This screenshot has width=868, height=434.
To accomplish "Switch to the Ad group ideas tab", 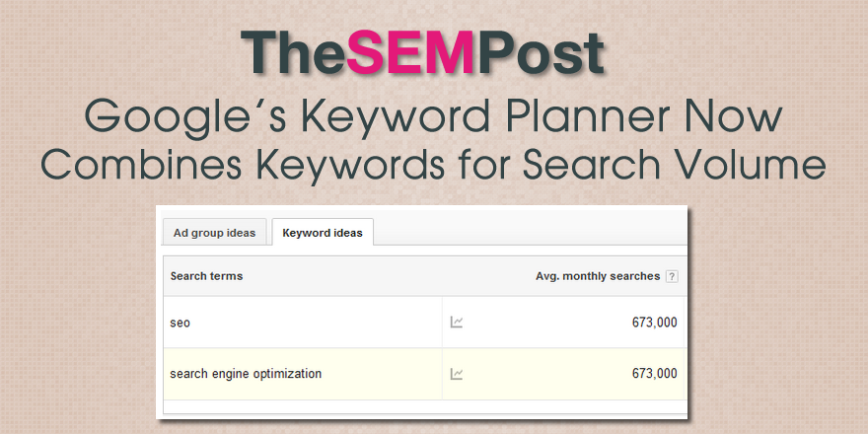I will click(214, 233).
